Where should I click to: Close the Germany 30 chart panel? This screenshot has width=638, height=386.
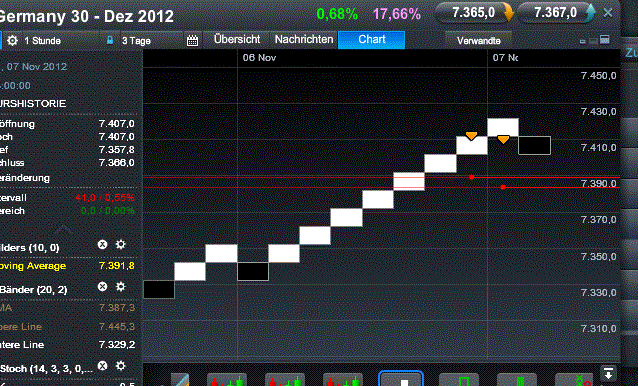pos(608,13)
